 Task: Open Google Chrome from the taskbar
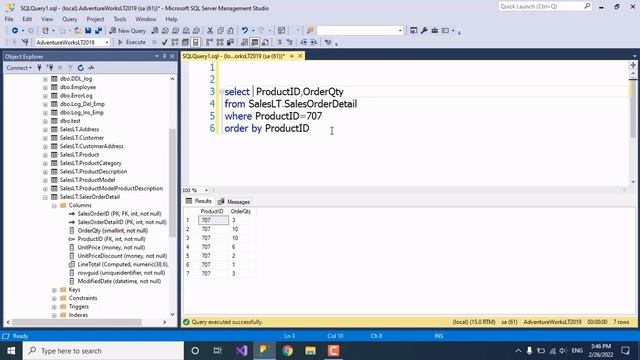tap(288, 351)
